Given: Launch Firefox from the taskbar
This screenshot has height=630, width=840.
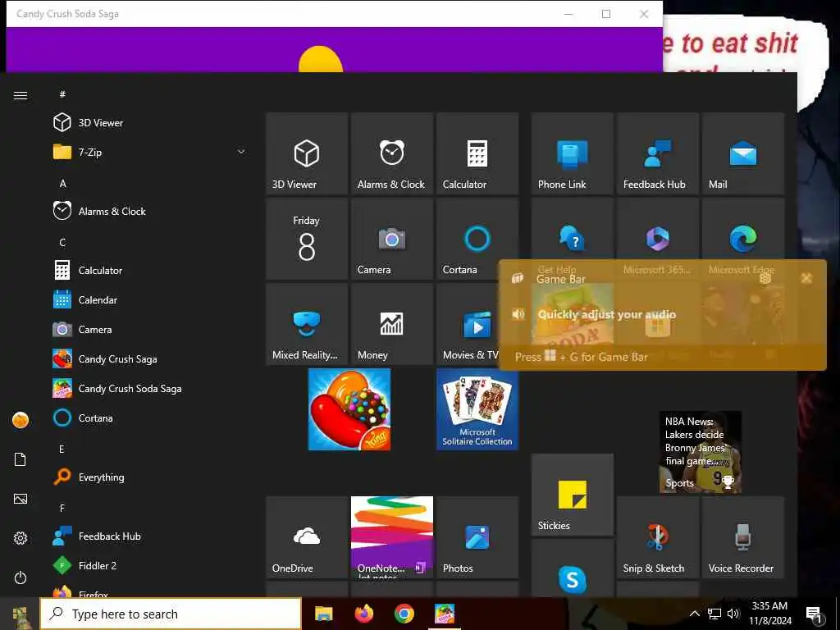Looking at the screenshot, I should click(364, 614).
